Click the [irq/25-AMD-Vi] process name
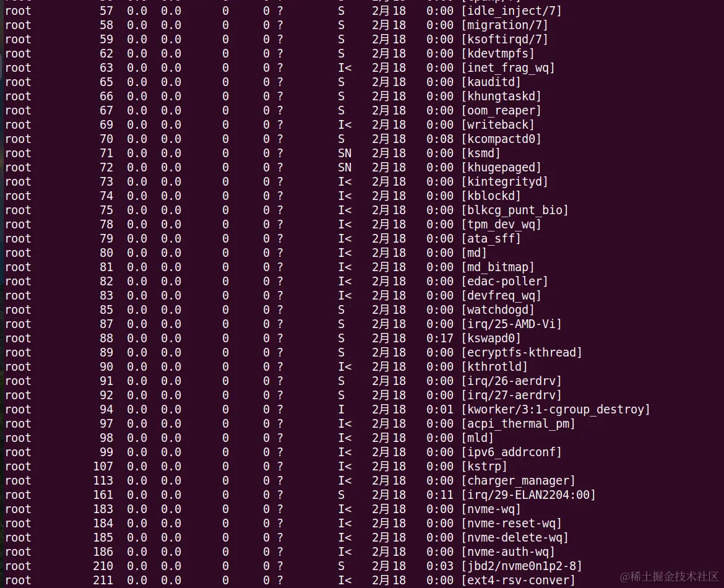 pos(511,324)
